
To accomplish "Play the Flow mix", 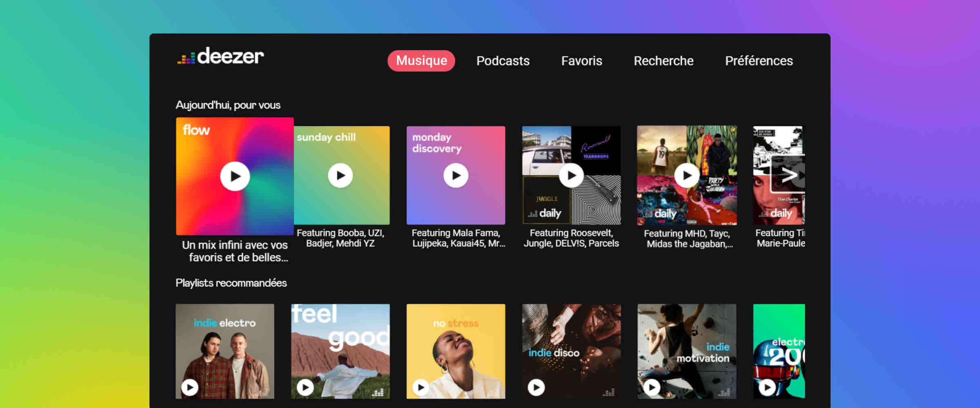I will [235, 176].
